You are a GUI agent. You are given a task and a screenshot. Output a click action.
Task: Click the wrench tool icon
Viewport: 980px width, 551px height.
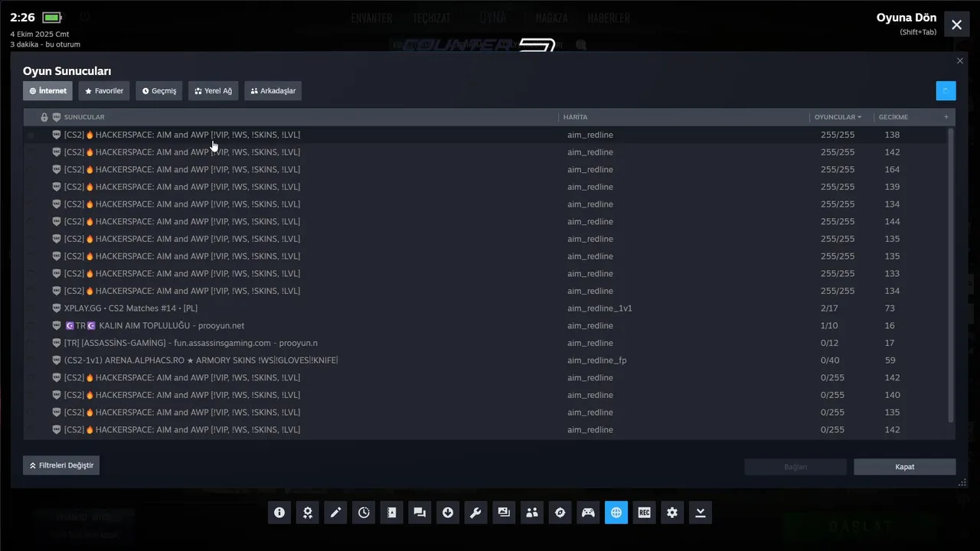[x=475, y=513]
